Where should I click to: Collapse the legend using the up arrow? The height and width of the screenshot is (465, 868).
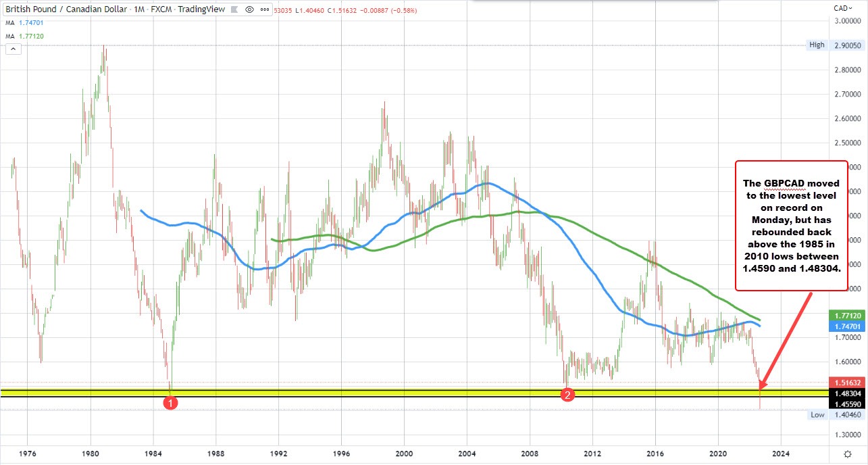pyautogui.click(x=12, y=49)
